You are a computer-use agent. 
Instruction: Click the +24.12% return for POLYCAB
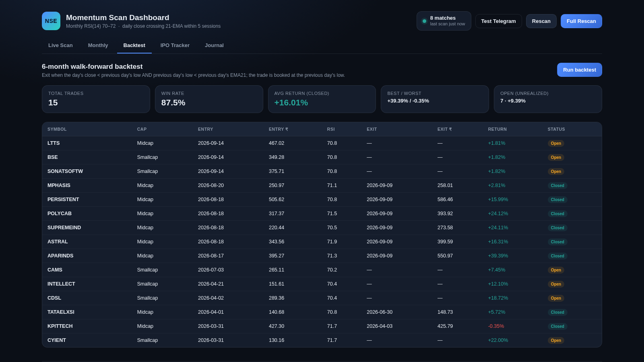coord(498,214)
